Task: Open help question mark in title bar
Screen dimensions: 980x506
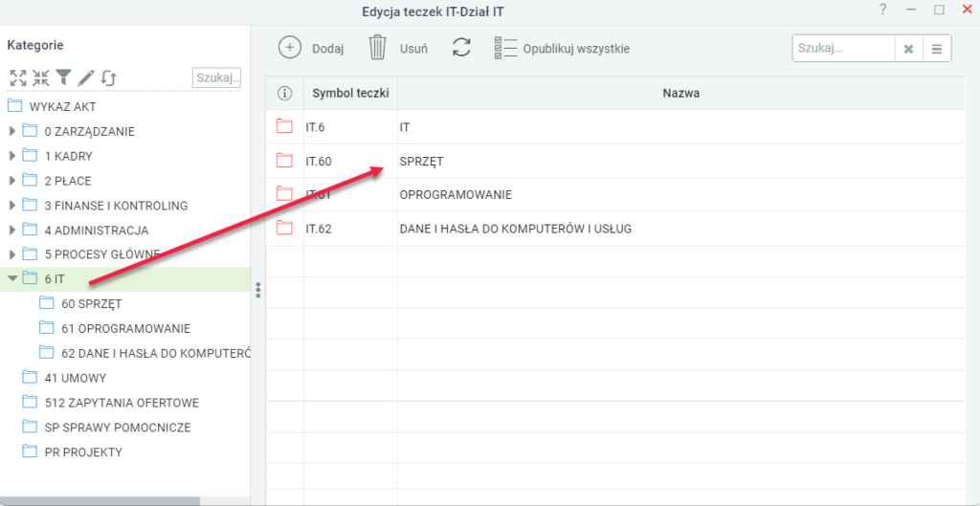Action: [883, 10]
